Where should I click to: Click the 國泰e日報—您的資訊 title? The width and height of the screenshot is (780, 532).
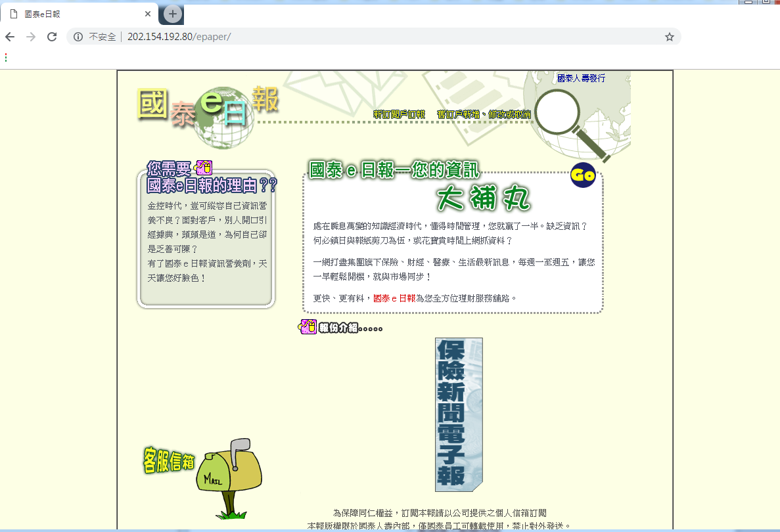tap(394, 170)
